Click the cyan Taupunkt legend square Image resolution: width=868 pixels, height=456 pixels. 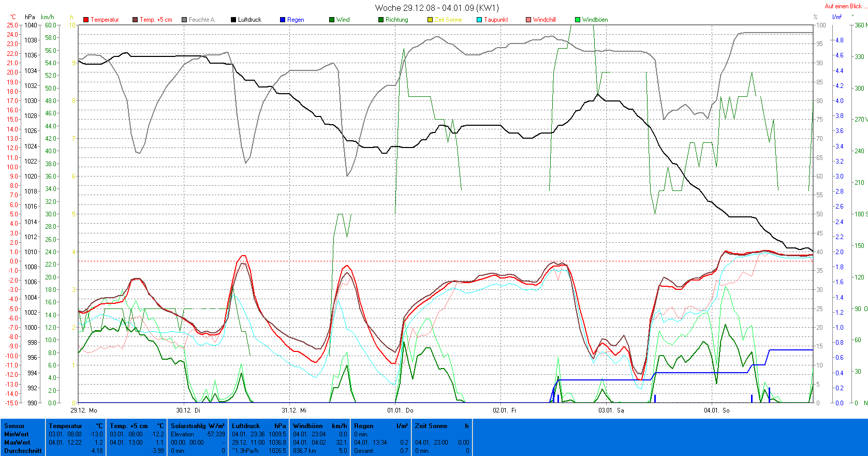coord(479,20)
